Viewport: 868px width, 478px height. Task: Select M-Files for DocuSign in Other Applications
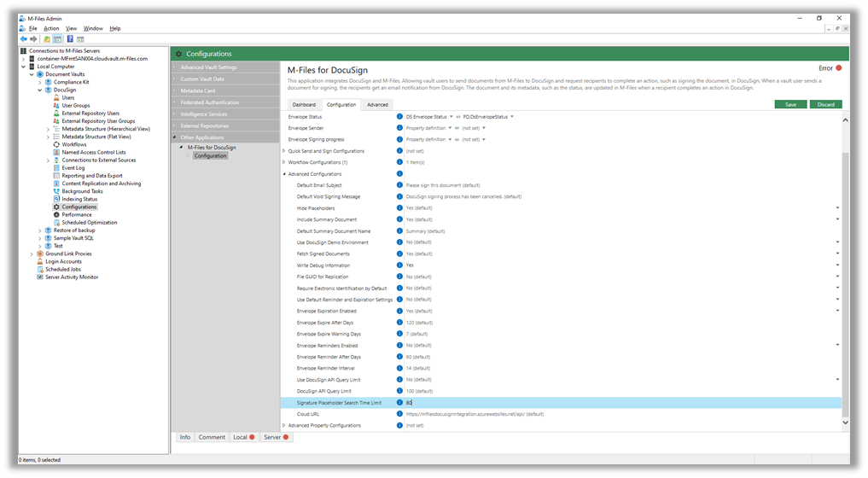coord(212,148)
